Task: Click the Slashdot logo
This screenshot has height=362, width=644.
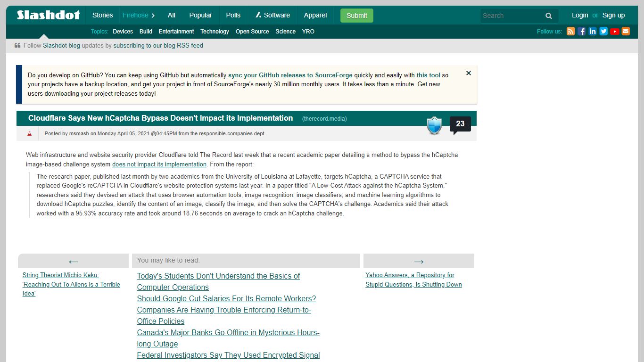Action: click(x=48, y=15)
